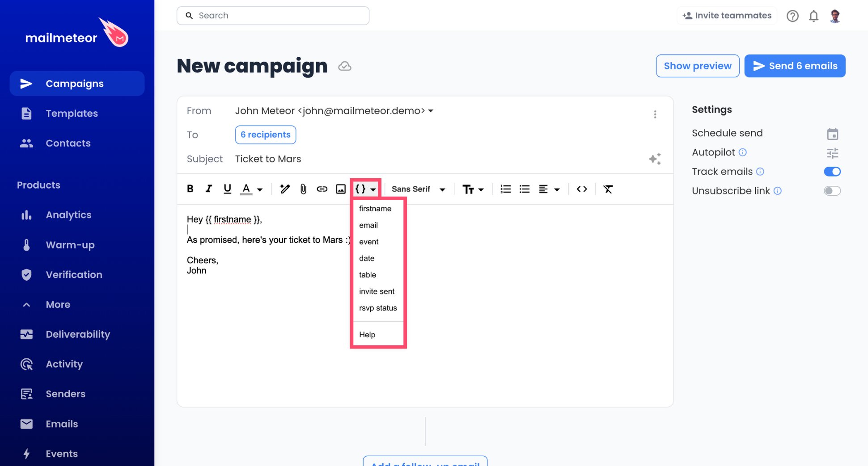Viewport: 868px width, 466px height.
Task: Click into the Search field
Action: [x=273, y=16]
